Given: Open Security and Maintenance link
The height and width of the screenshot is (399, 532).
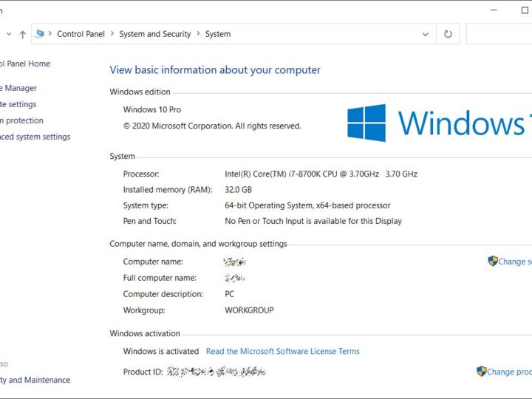Looking at the screenshot, I should point(37,380).
